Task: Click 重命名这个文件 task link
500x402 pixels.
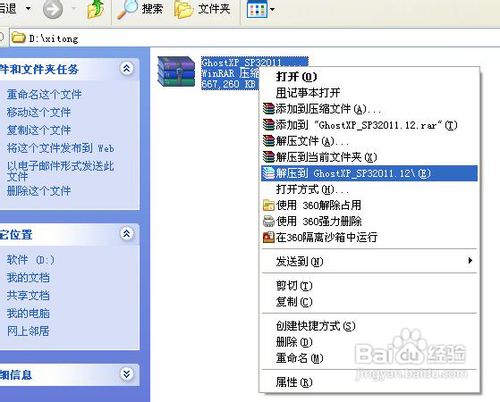Action: [x=44, y=94]
